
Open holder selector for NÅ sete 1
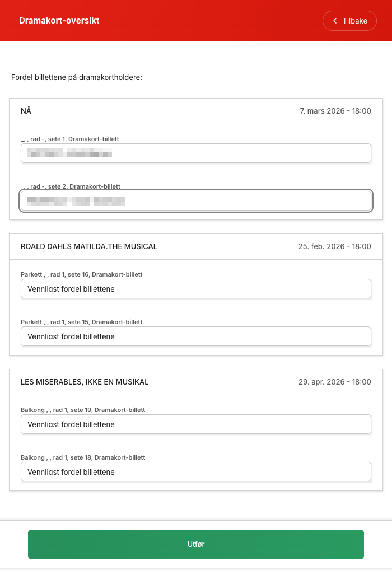click(x=196, y=153)
